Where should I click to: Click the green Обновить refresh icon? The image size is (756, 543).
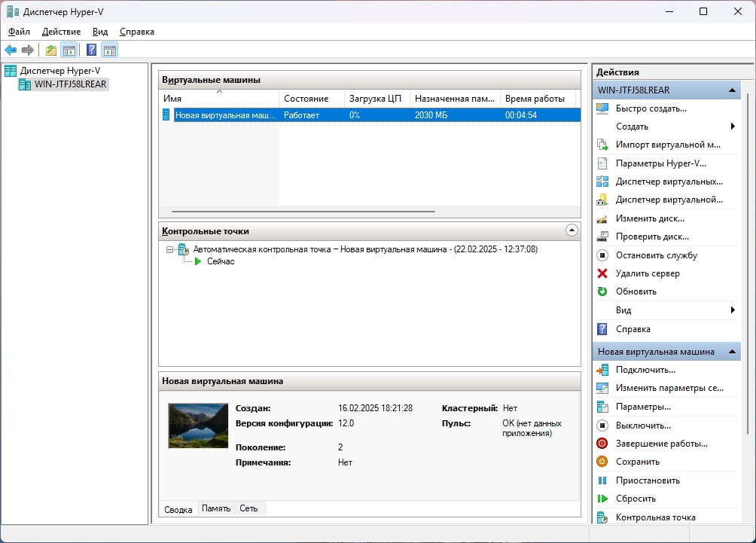point(602,291)
